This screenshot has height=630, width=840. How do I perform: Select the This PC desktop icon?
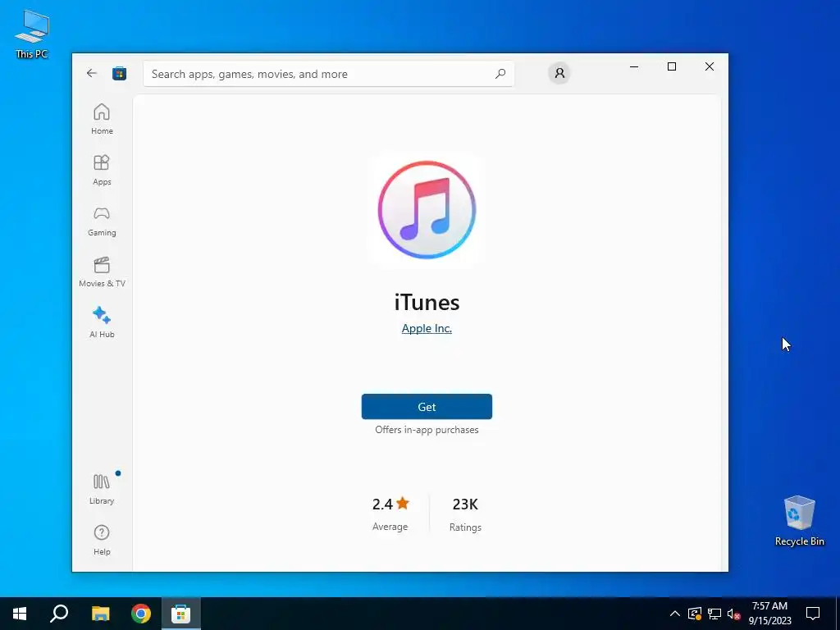pos(32,34)
